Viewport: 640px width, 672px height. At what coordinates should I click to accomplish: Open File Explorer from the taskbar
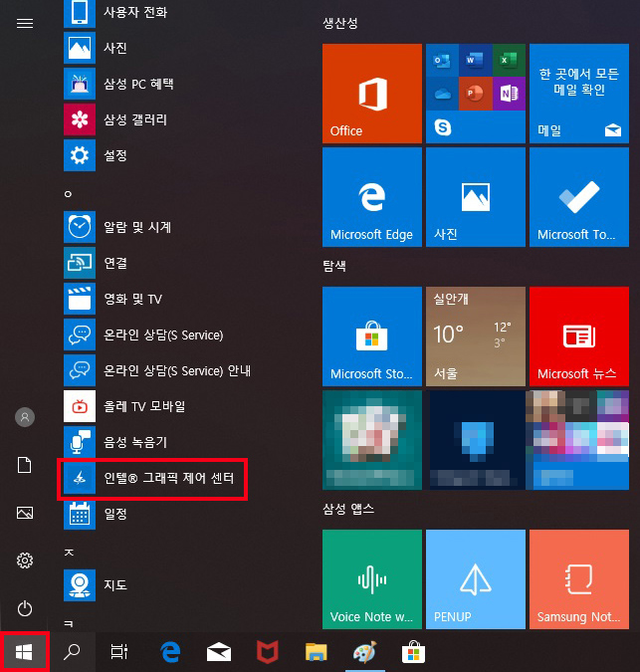coord(317,652)
